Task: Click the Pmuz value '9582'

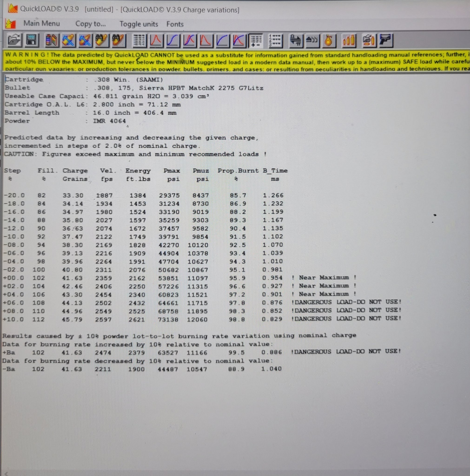Action: (200, 228)
